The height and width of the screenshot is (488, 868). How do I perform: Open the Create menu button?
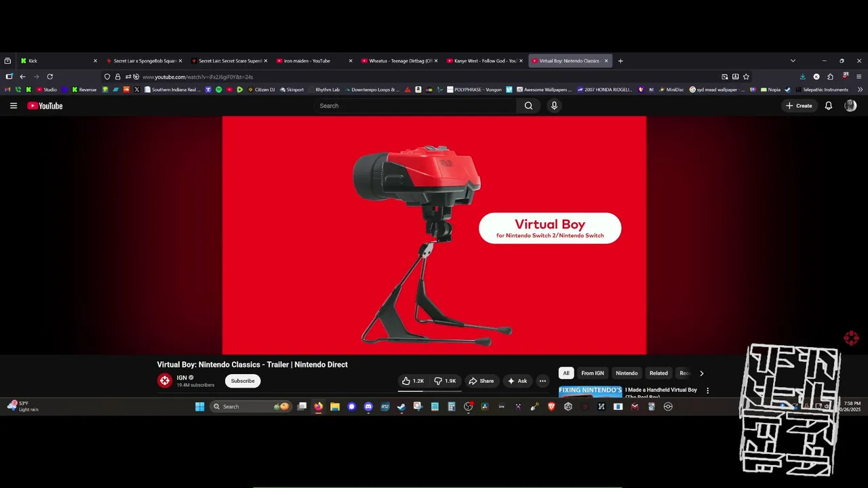[799, 106]
